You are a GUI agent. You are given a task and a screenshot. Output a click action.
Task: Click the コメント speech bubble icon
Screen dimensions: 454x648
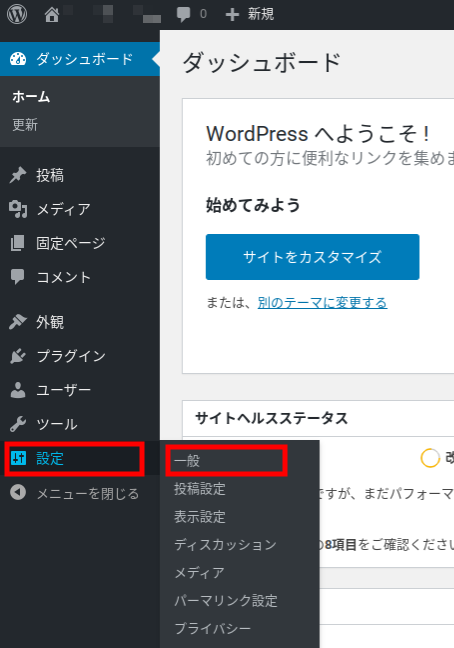pos(18,277)
